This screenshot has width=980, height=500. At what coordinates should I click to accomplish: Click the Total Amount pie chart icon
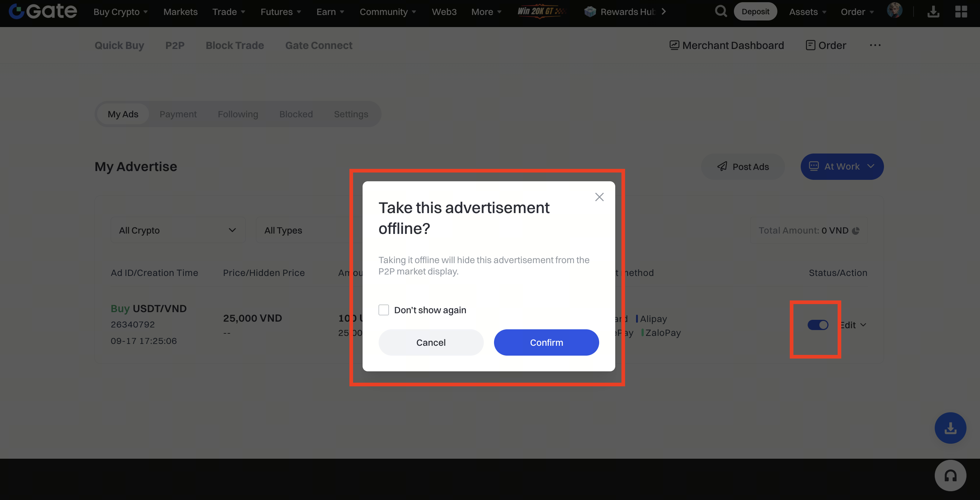(855, 231)
